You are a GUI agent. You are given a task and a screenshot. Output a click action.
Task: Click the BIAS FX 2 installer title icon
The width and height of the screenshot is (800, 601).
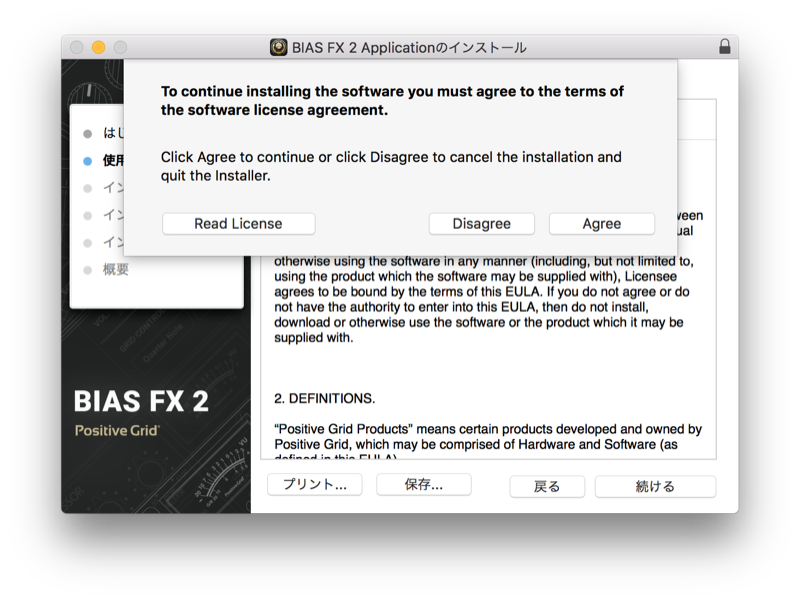[279, 47]
